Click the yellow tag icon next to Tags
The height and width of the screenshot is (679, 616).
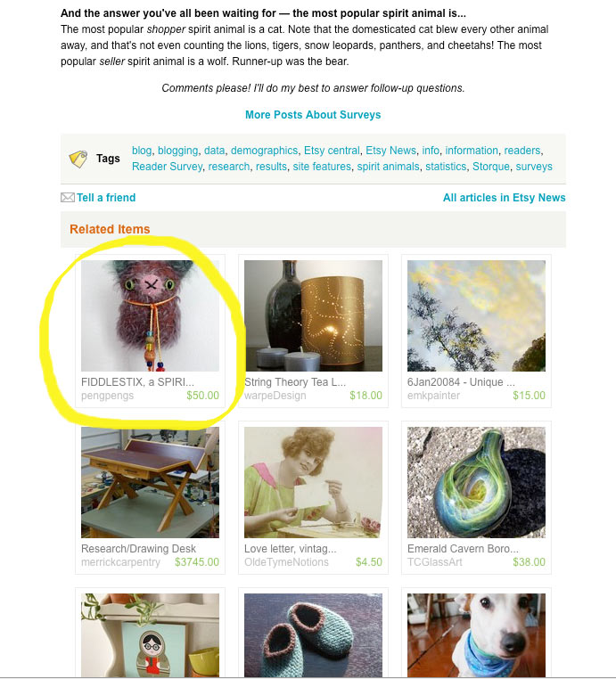tap(78, 159)
